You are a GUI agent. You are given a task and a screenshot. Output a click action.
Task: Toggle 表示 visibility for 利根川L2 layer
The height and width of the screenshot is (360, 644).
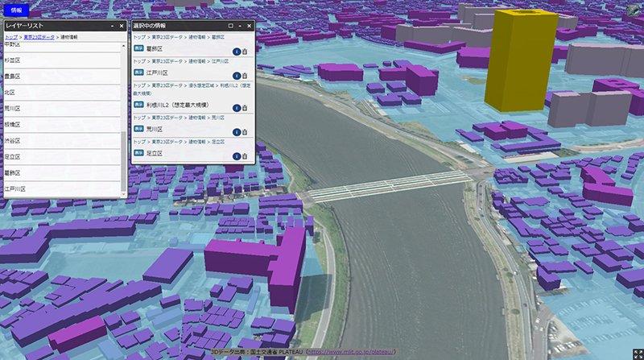138,106
